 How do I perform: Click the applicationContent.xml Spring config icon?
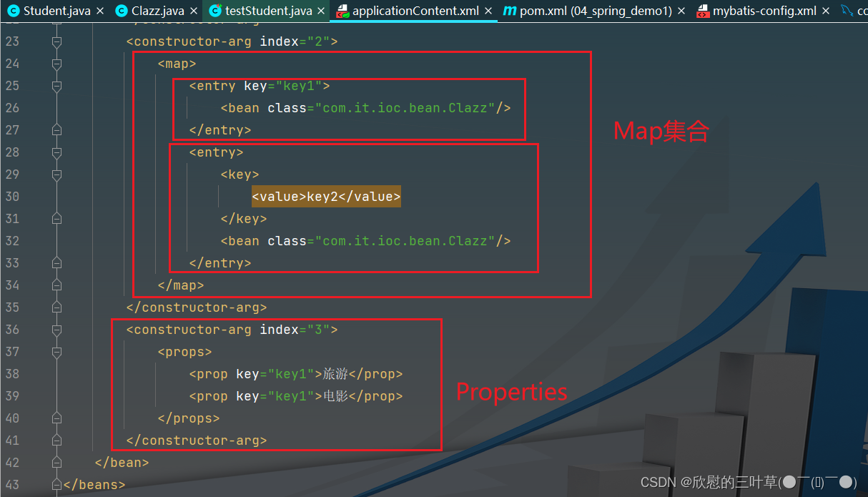pyautogui.click(x=343, y=11)
